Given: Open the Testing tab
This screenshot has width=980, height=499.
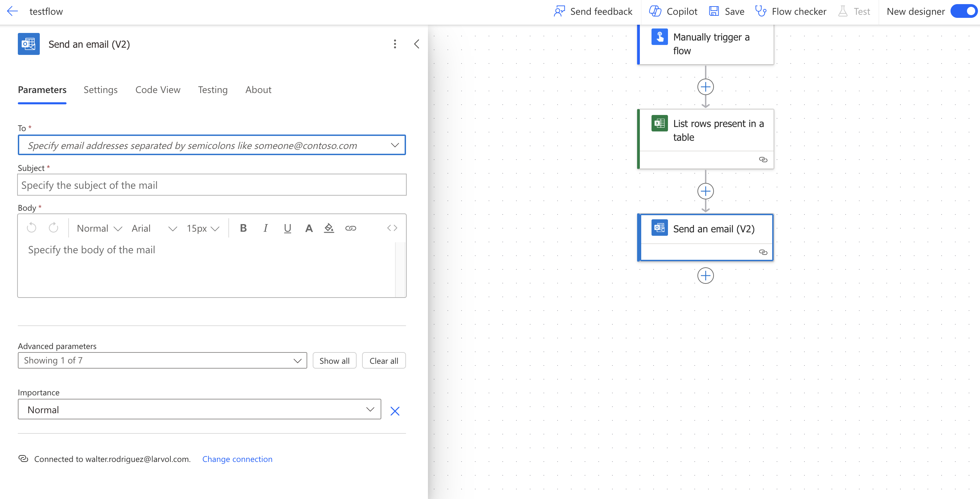Looking at the screenshot, I should tap(213, 90).
